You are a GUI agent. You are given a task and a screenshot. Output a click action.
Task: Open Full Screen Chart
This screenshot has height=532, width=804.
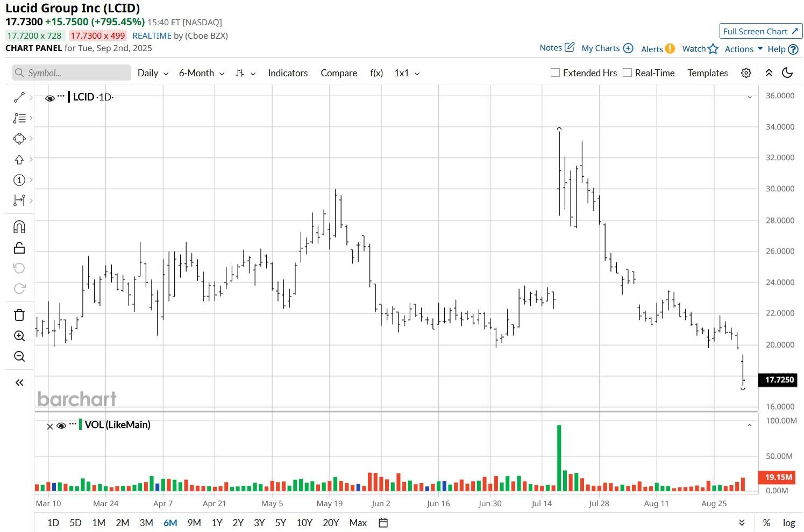click(x=761, y=31)
